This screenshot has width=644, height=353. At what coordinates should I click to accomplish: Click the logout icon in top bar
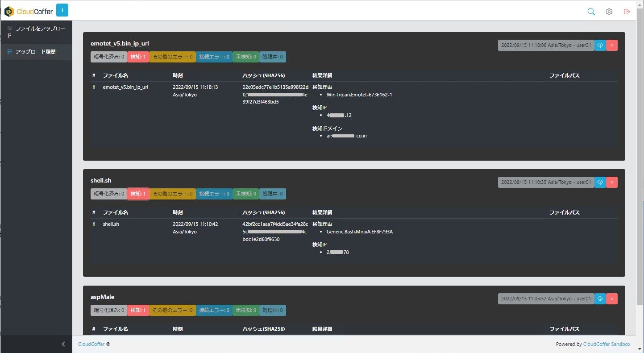click(x=627, y=12)
